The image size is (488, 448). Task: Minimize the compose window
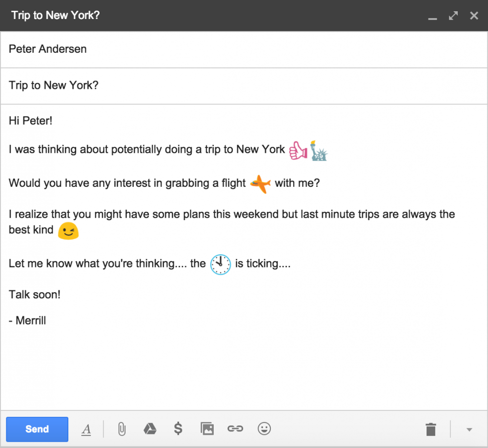coord(432,17)
